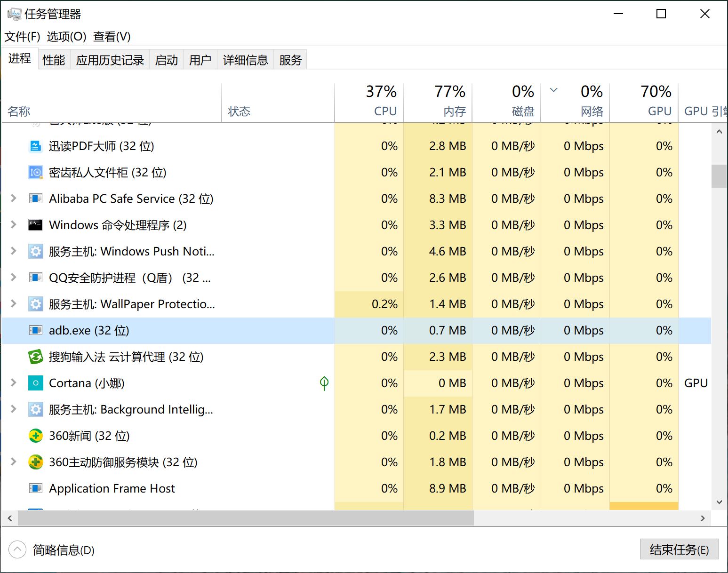
Task: Switch to the 用户 tab
Action: [200, 60]
